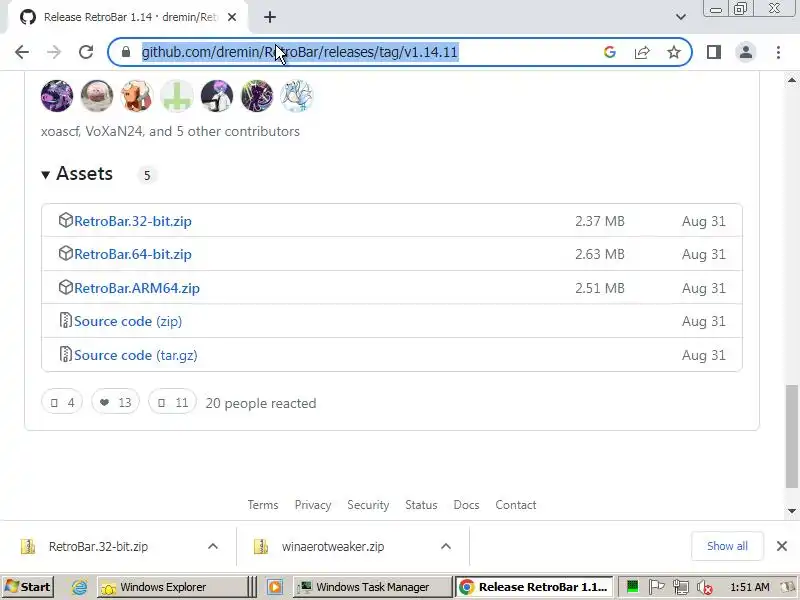
Task: Click the forward navigation arrow
Action: tap(54, 52)
